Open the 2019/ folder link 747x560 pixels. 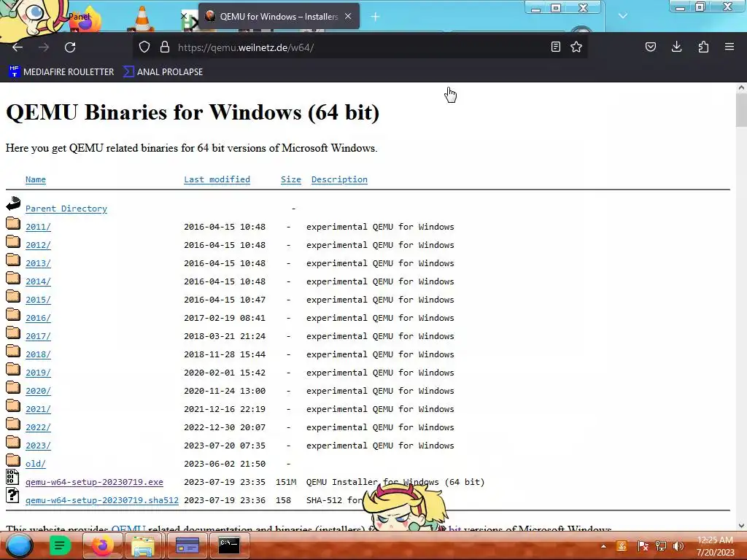38,373
